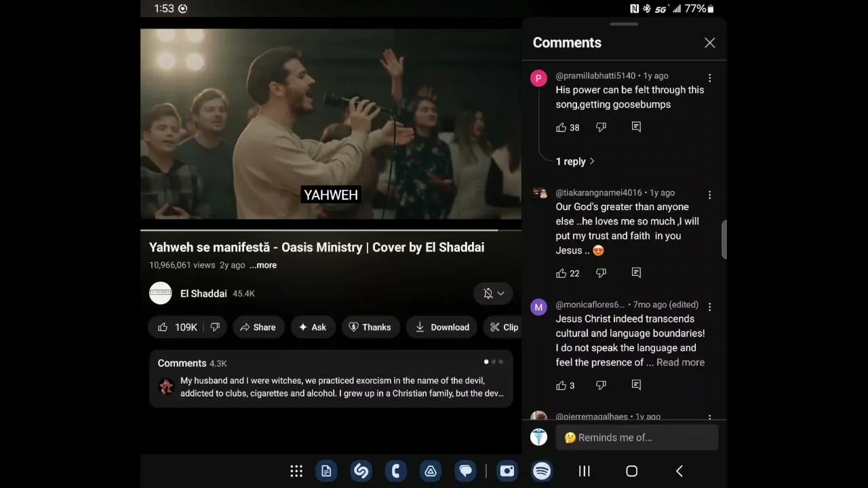The width and height of the screenshot is (868, 488).
Task: Tap the video title text
Action: [317, 247]
